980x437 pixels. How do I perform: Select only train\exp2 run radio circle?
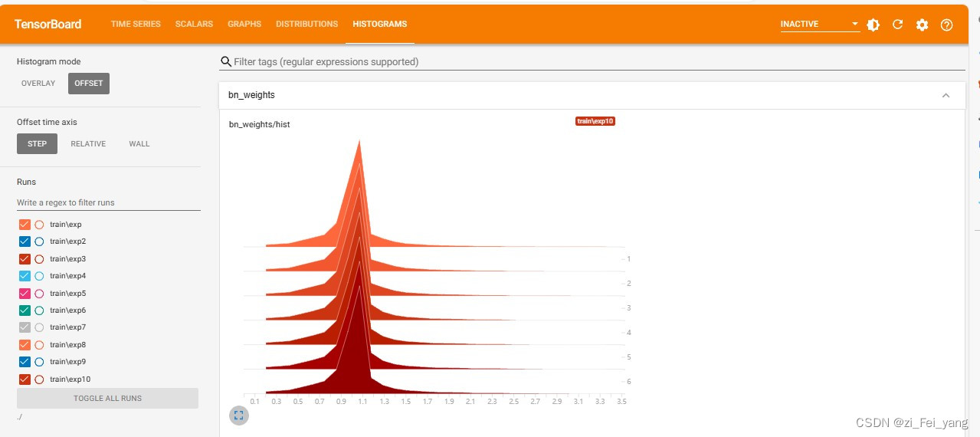point(39,242)
